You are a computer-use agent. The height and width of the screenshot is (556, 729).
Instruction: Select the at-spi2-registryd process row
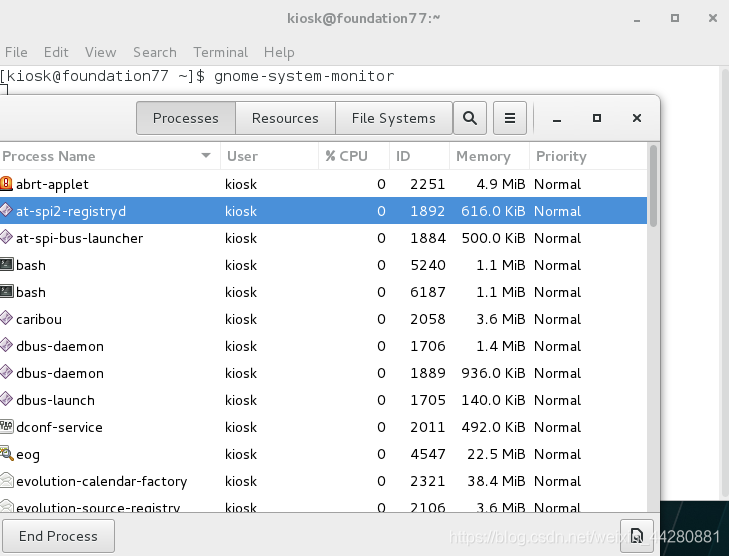324,211
